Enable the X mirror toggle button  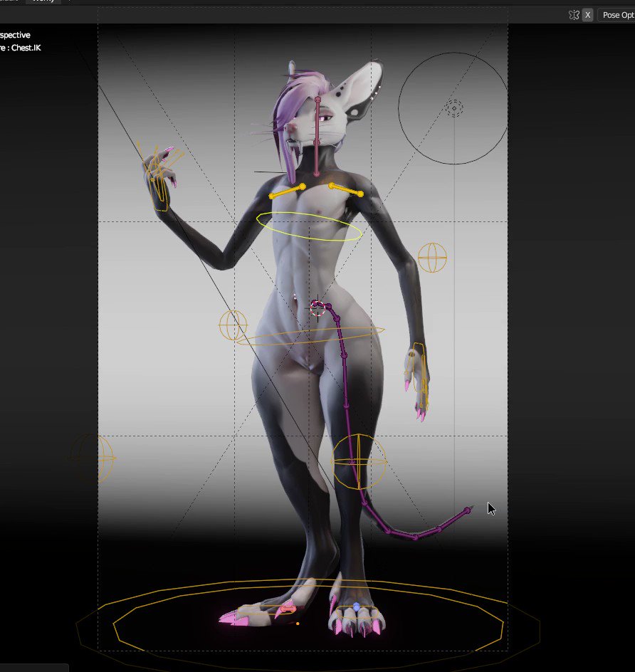click(x=587, y=15)
